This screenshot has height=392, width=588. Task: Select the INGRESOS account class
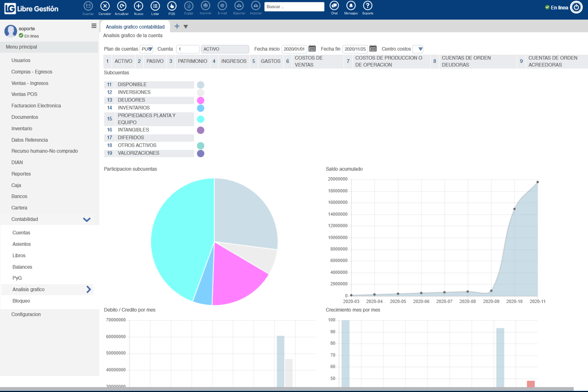[x=234, y=61]
